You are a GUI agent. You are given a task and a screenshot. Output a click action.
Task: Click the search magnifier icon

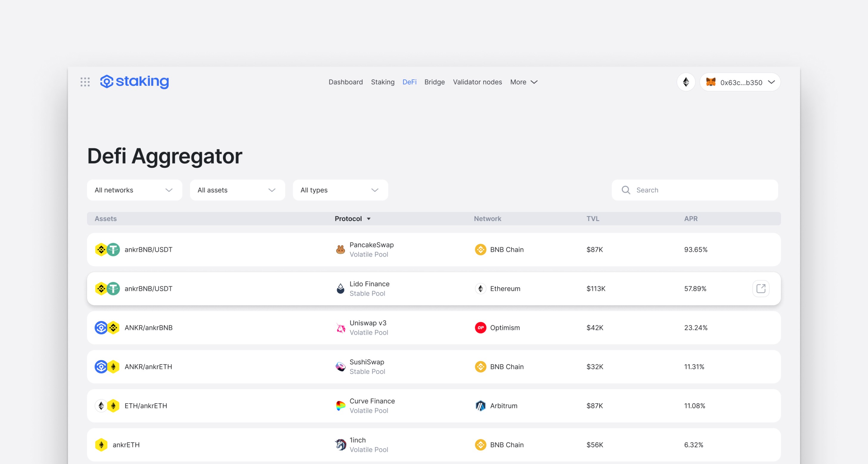tap(626, 190)
